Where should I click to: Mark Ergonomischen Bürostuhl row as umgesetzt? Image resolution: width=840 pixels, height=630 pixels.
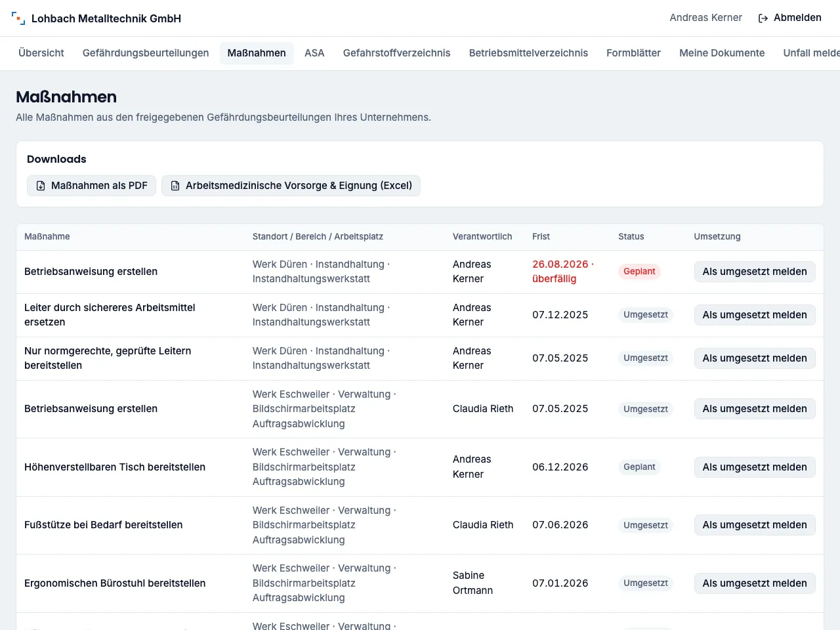pyautogui.click(x=755, y=583)
